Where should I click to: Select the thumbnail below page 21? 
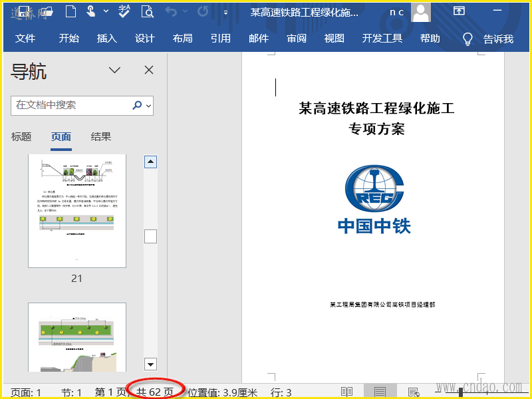coord(77,338)
